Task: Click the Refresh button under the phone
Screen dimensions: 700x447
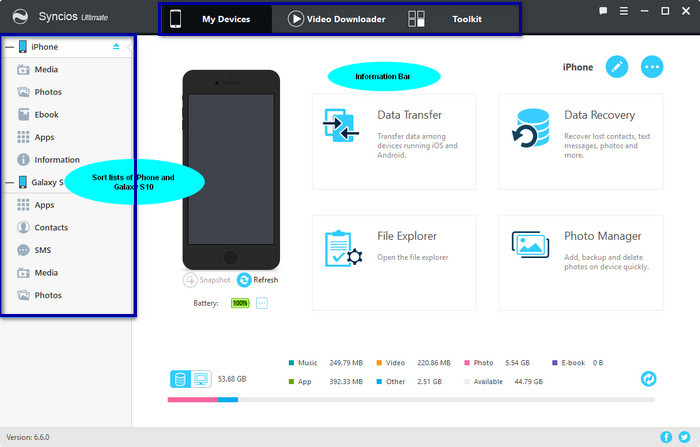Action: coord(258,280)
